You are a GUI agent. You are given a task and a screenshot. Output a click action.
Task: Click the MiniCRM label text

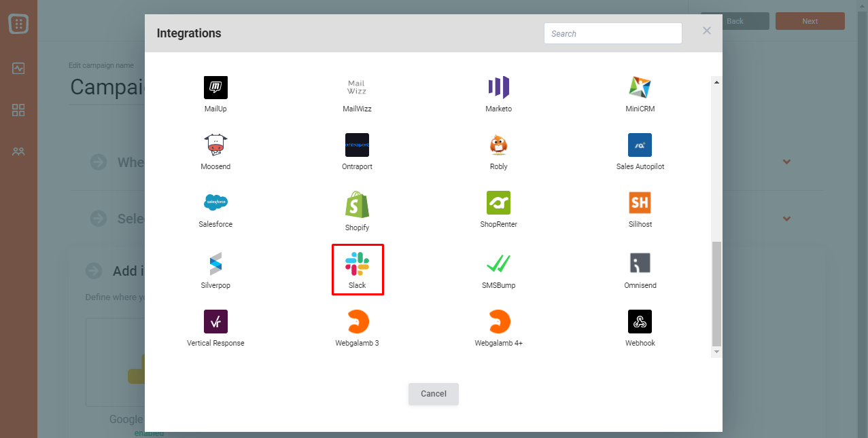[640, 109]
